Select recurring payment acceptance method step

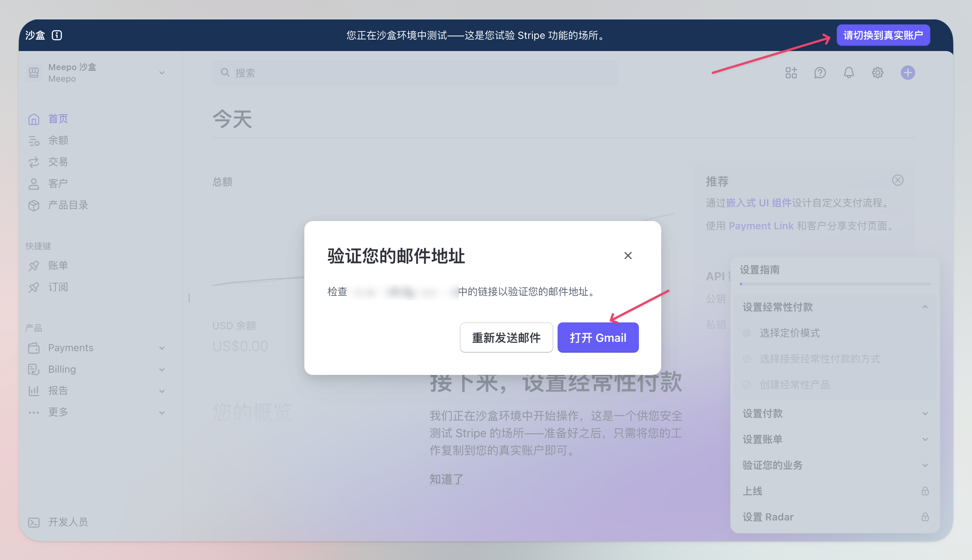click(x=819, y=359)
